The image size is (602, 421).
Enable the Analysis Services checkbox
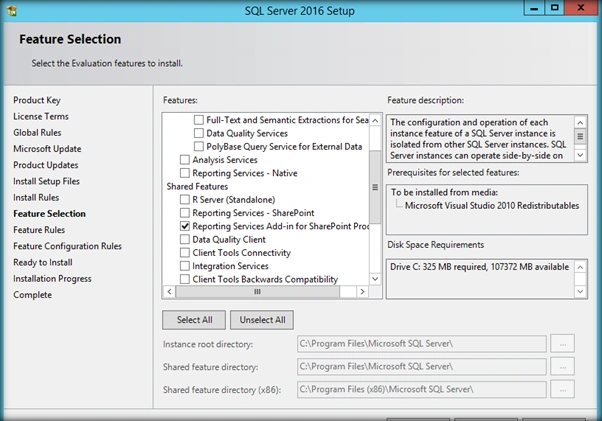[x=185, y=160]
